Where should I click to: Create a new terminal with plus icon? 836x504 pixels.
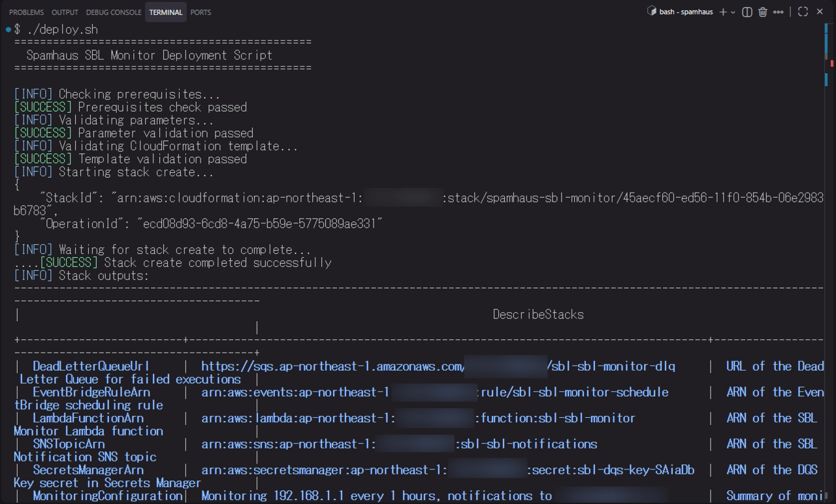point(722,12)
